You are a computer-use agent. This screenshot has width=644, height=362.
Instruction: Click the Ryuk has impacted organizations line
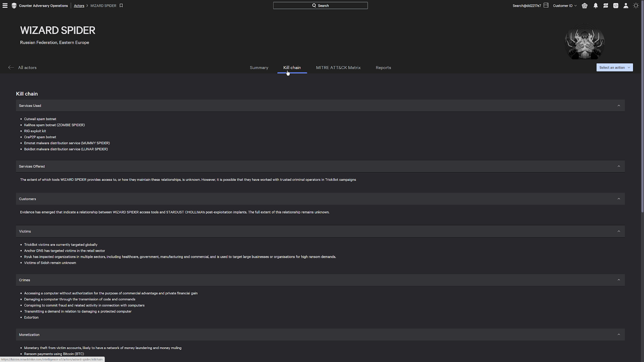180,257
